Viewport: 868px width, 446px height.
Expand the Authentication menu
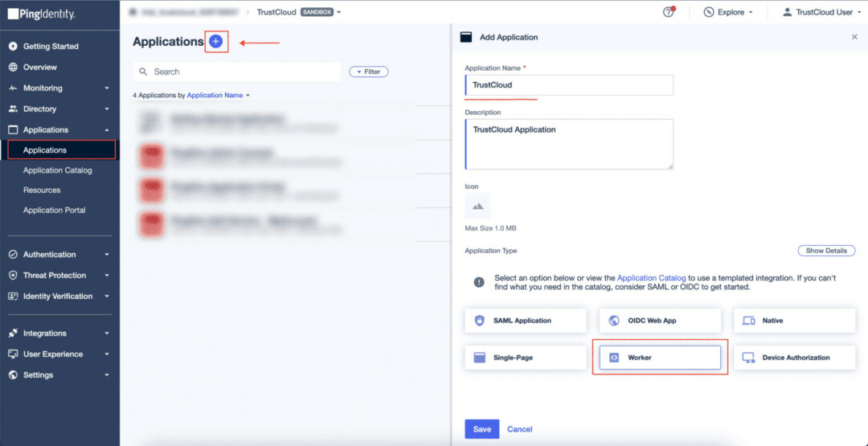pos(107,255)
